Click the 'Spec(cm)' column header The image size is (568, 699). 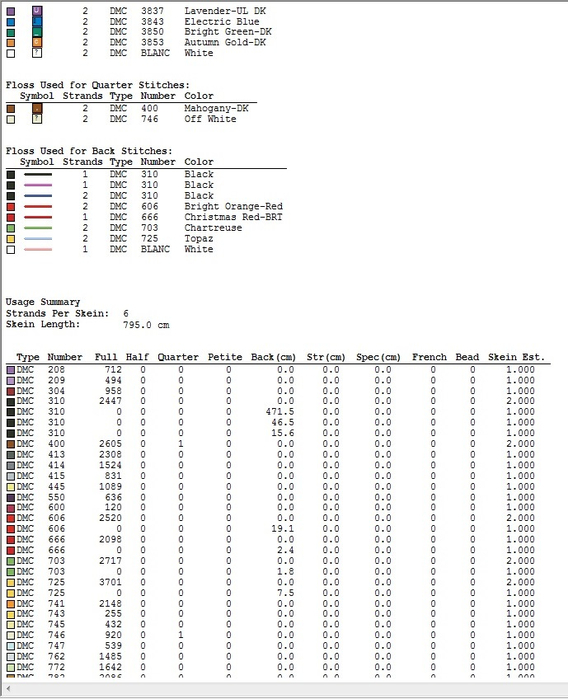point(379,357)
